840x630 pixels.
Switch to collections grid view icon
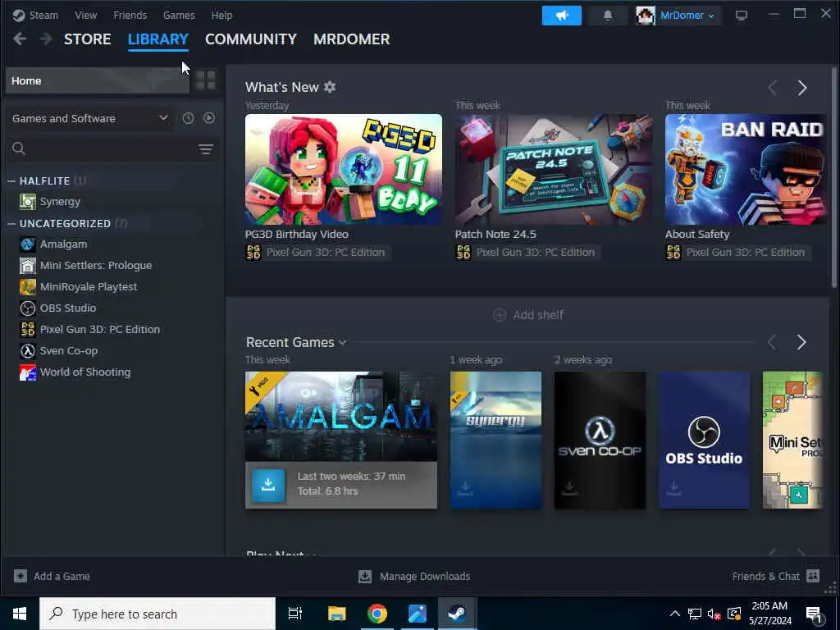[x=205, y=80]
